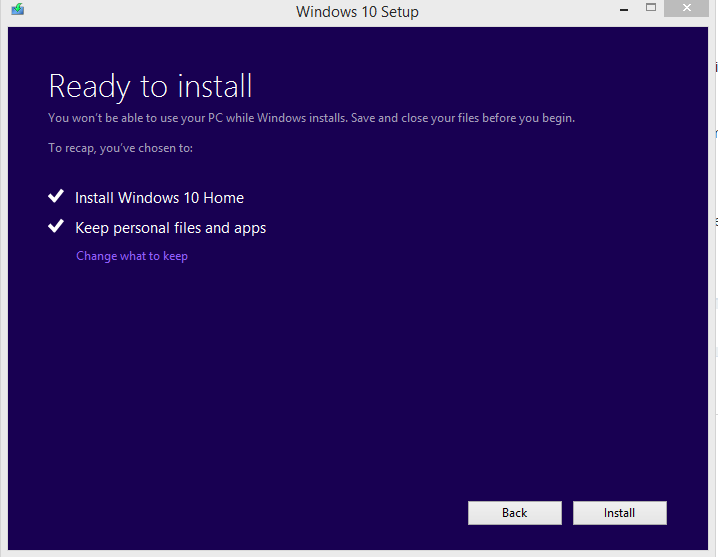This screenshot has width=718, height=557.
Task: Select the 'Install Windows 10 Home' text
Action: (x=159, y=198)
